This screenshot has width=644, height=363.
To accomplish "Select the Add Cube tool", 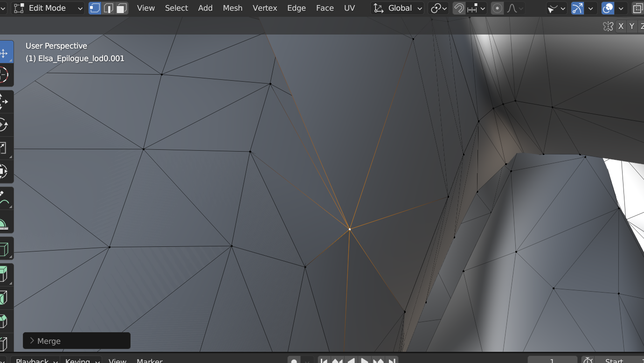I will pyautogui.click(x=4, y=248).
